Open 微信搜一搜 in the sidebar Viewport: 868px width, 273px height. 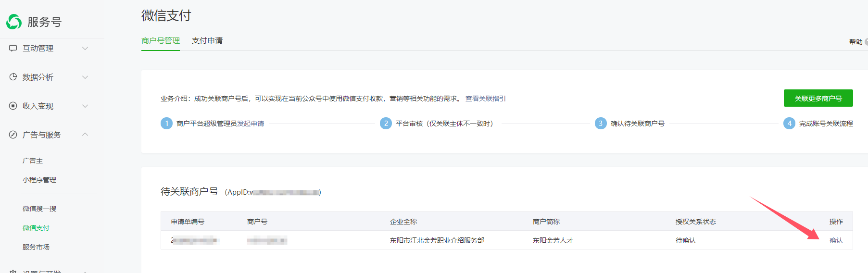pos(39,209)
